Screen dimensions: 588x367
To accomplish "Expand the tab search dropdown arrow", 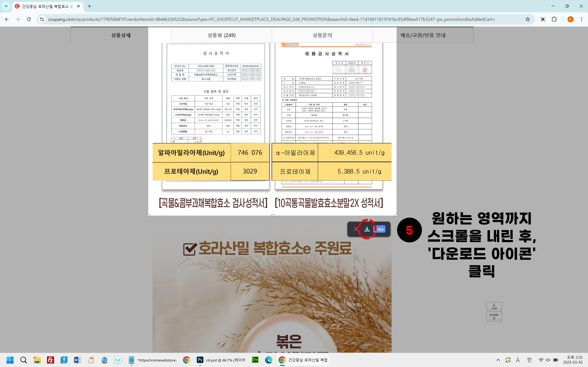I will (6, 6).
